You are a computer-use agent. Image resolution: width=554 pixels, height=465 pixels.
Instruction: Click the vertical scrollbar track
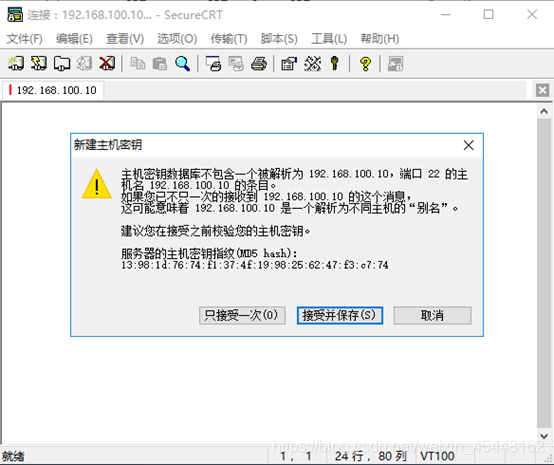(544, 274)
